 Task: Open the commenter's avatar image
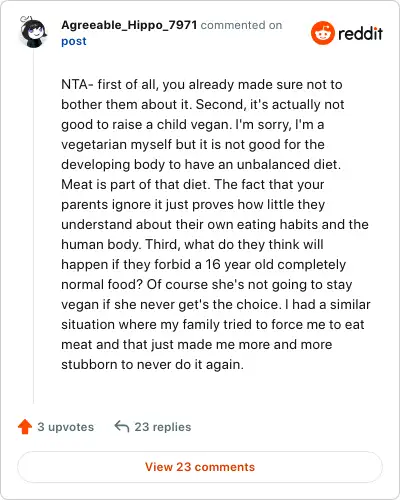point(33,32)
